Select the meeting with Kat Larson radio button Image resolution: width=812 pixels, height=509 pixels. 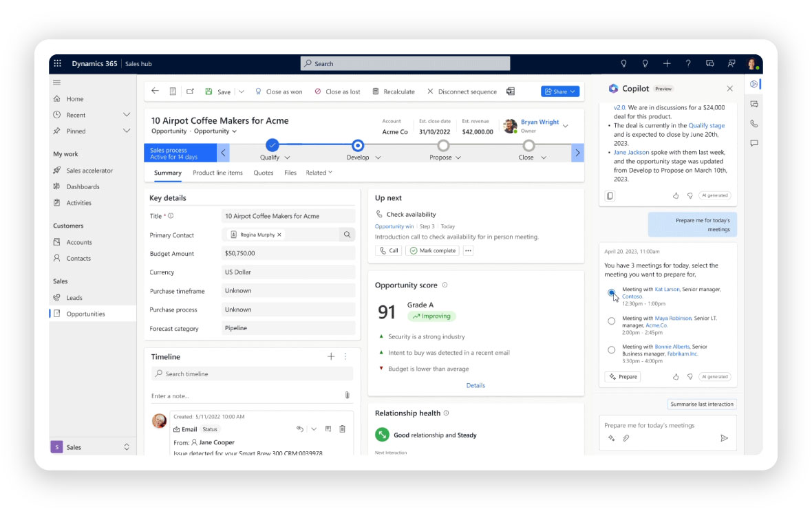[612, 292]
